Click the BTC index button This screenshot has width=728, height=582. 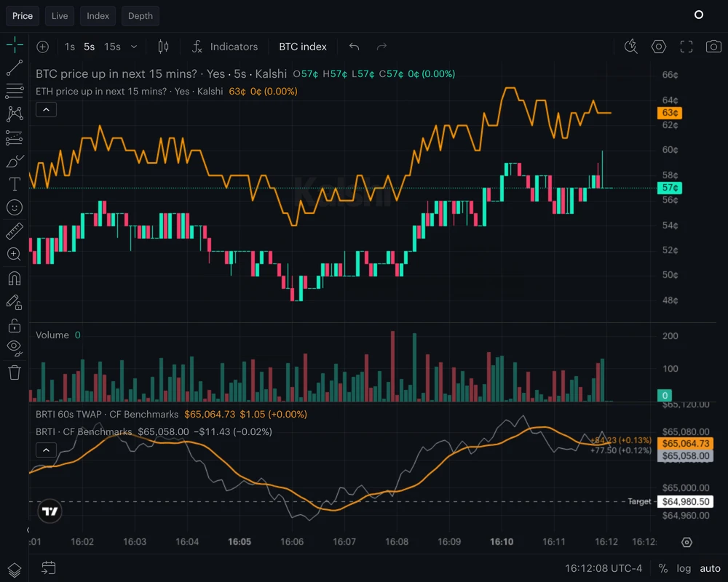pyautogui.click(x=303, y=47)
